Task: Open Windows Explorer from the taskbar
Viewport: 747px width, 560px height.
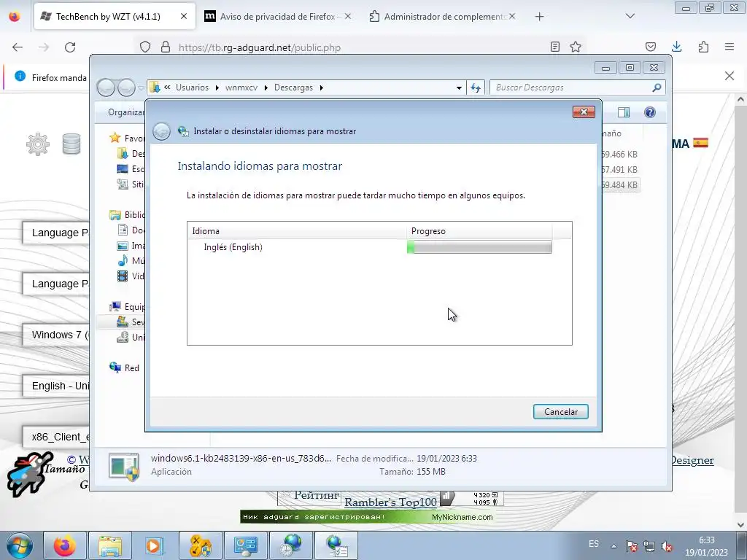Action: pyautogui.click(x=110, y=545)
